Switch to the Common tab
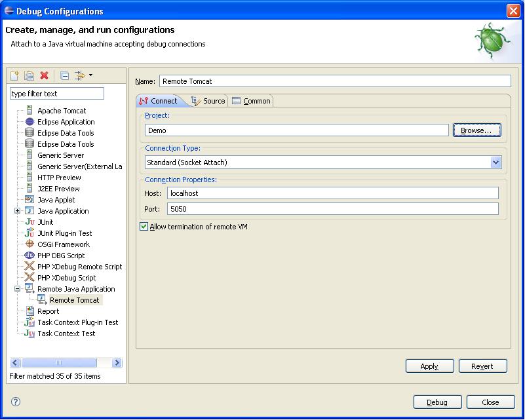525x420 pixels. [251, 101]
